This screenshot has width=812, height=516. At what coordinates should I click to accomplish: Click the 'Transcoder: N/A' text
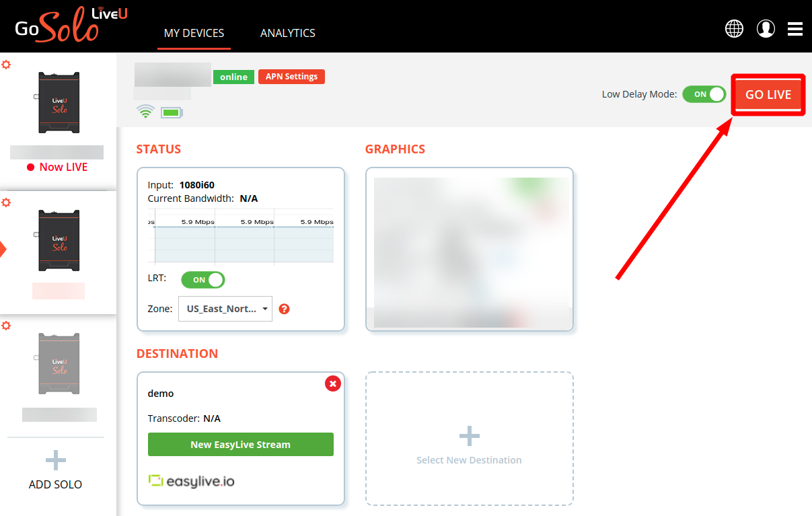184,418
